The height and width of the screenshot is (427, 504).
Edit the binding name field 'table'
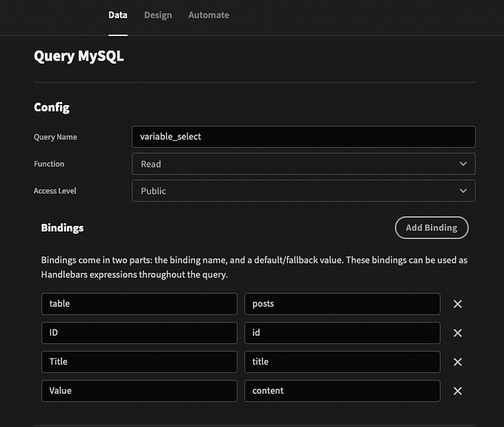tap(139, 304)
